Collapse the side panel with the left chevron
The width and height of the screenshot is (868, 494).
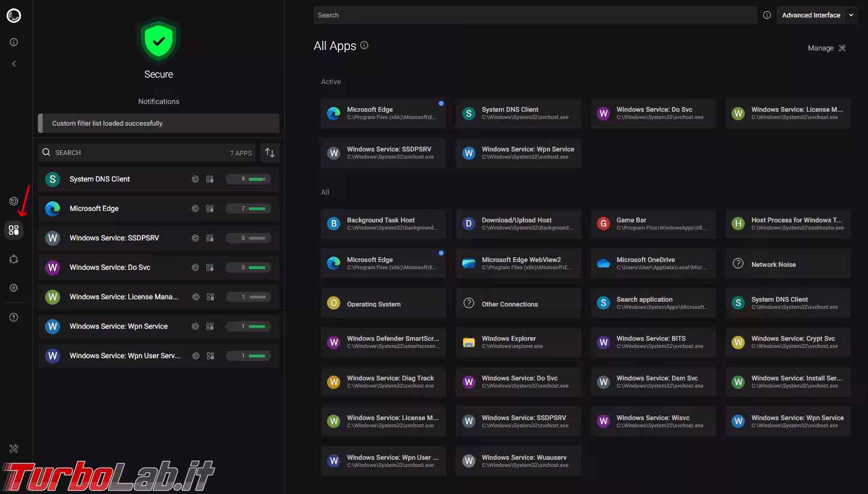click(14, 64)
